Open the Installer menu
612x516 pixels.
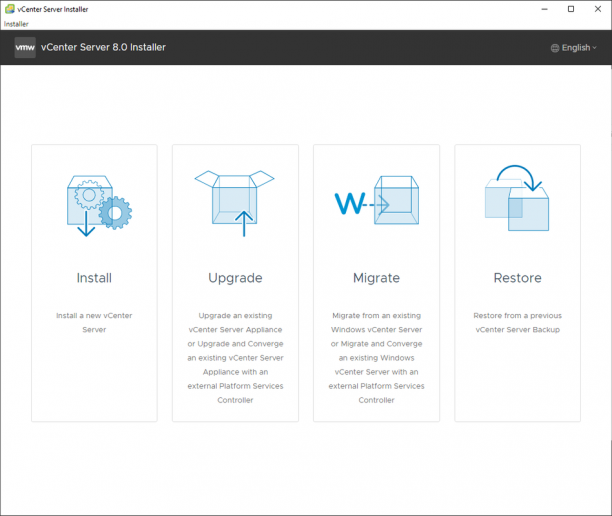coord(16,24)
